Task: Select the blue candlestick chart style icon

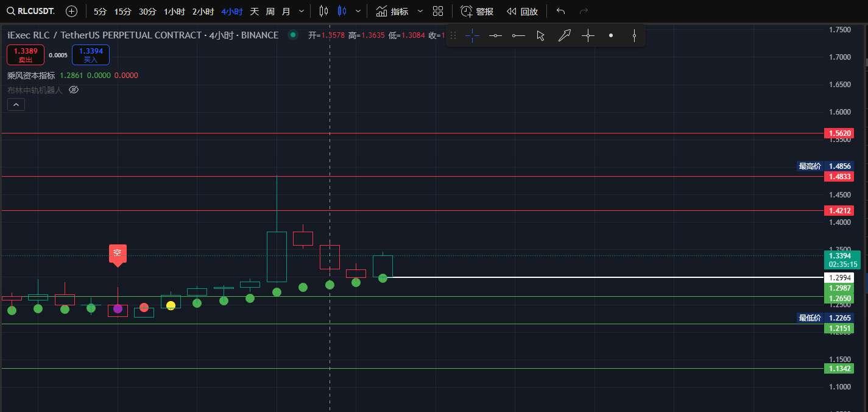Action: (341, 11)
